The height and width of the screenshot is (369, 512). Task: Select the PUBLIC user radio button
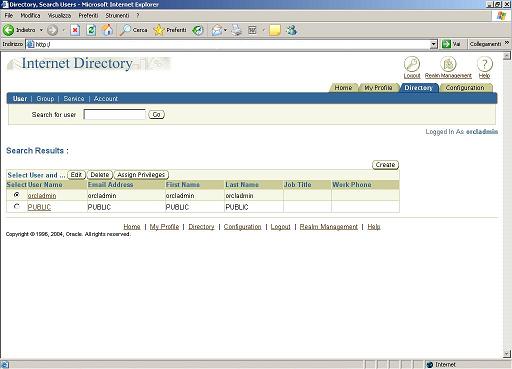pyautogui.click(x=16, y=206)
